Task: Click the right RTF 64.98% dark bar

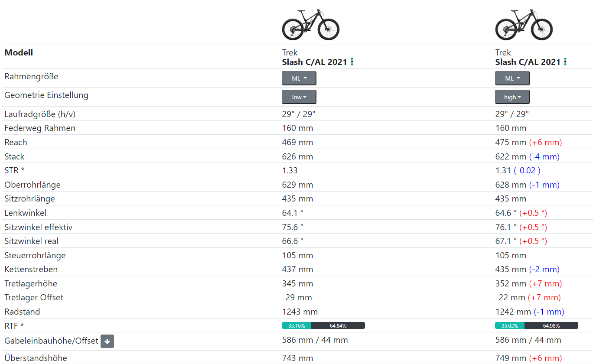Action: pos(551,325)
